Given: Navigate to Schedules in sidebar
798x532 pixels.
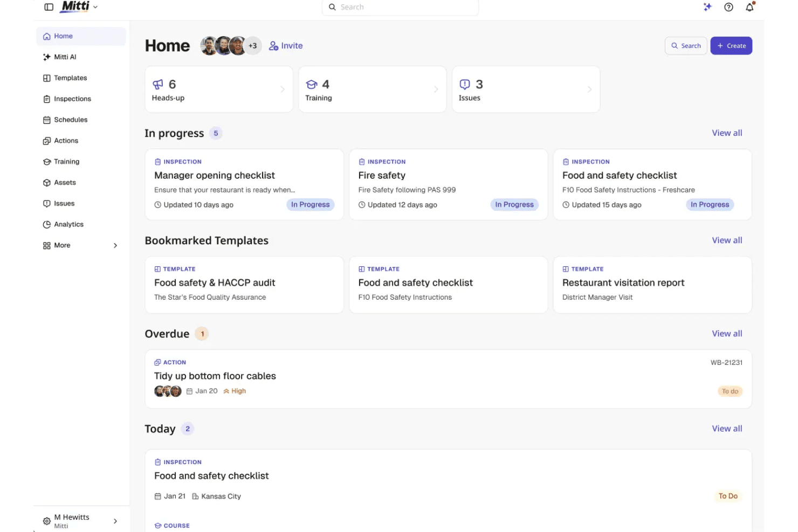Looking at the screenshot, I should [x=81, y=120].
